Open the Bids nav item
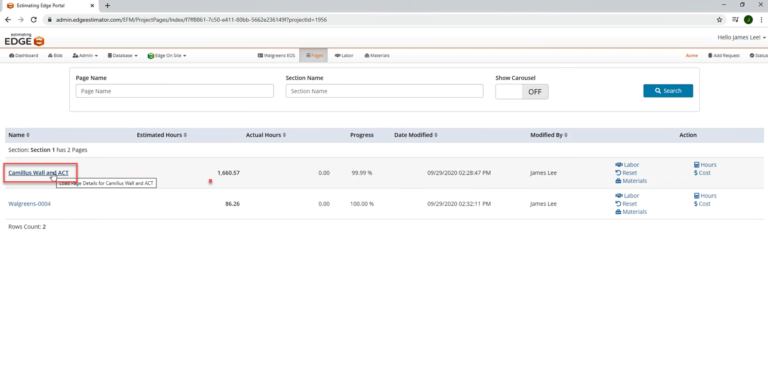The image size is (768, 365). (x=55, y=56)
